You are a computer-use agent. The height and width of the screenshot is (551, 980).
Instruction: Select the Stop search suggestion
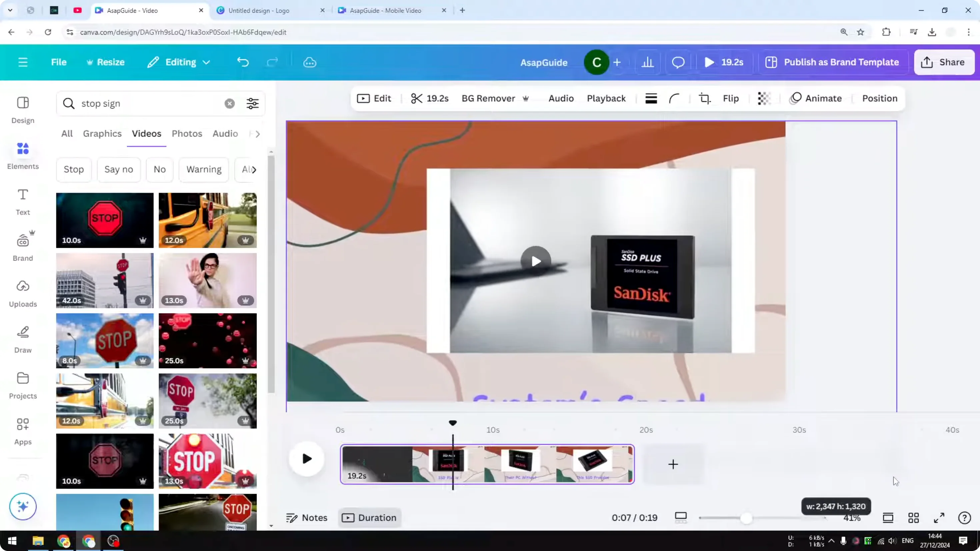(73, 169)
